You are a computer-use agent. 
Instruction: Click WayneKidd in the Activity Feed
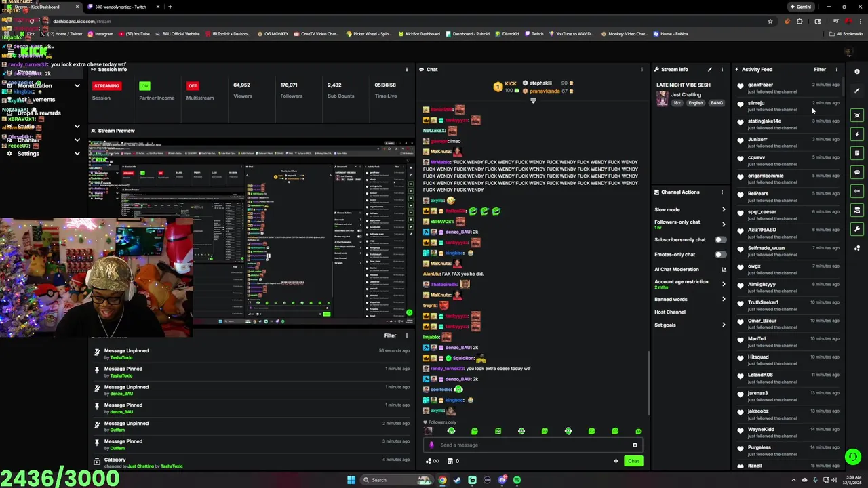point(761,429)
